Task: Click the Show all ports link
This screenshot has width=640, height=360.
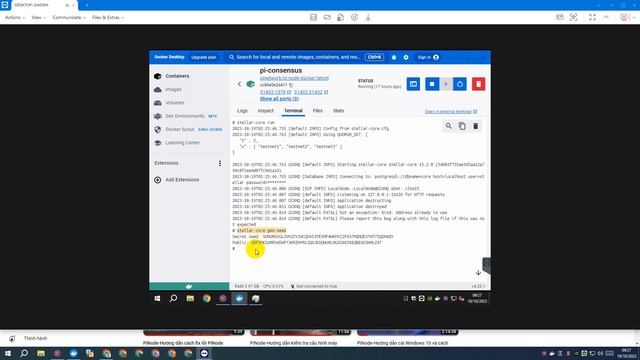Action: pos(279,99)
